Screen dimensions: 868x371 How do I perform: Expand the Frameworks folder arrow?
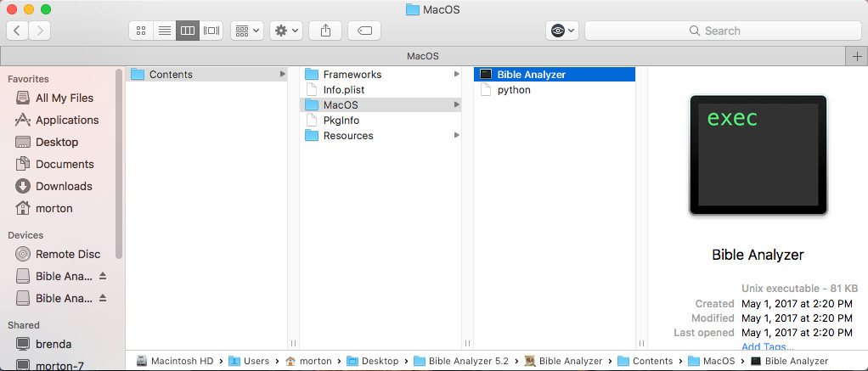[x=457, y=74]
